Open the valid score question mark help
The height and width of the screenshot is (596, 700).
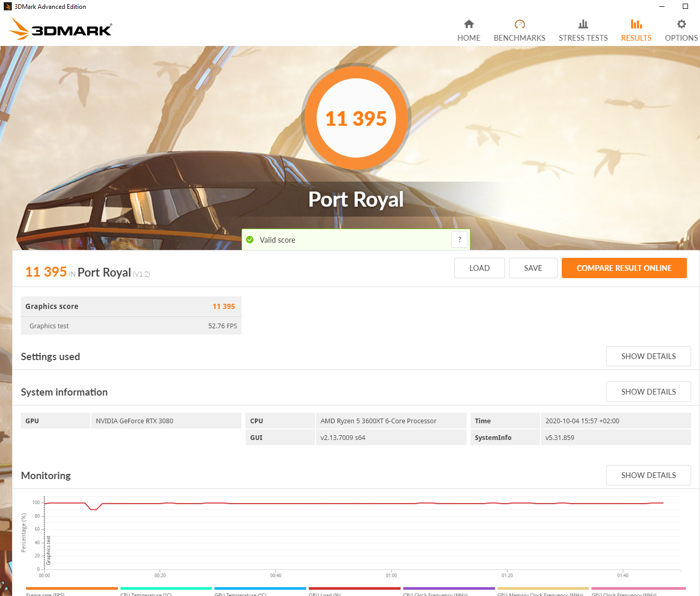[460, 240]
